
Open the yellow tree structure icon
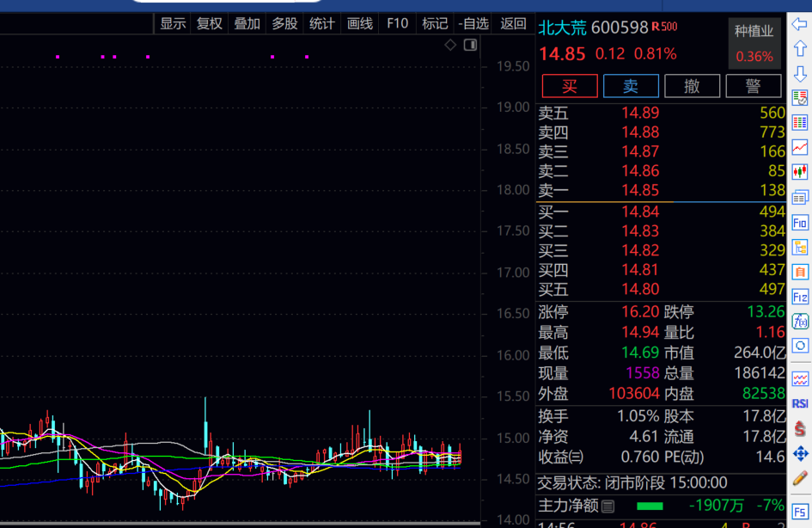coord(800,247)
